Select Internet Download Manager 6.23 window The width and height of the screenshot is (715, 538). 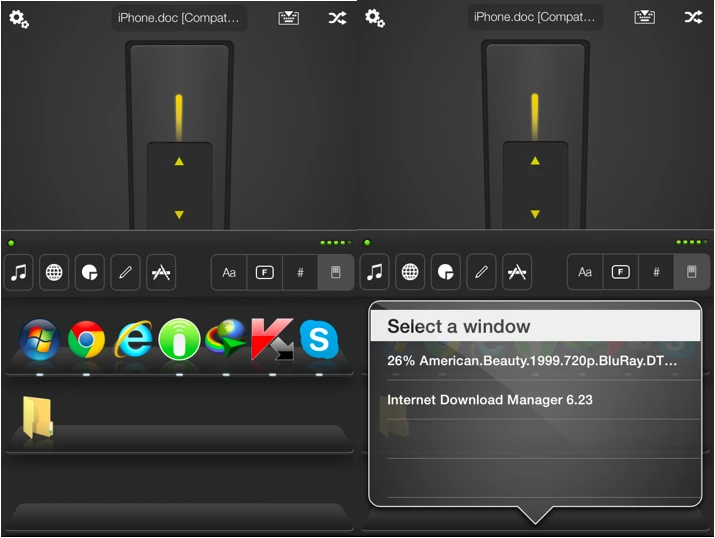(490, 399)
